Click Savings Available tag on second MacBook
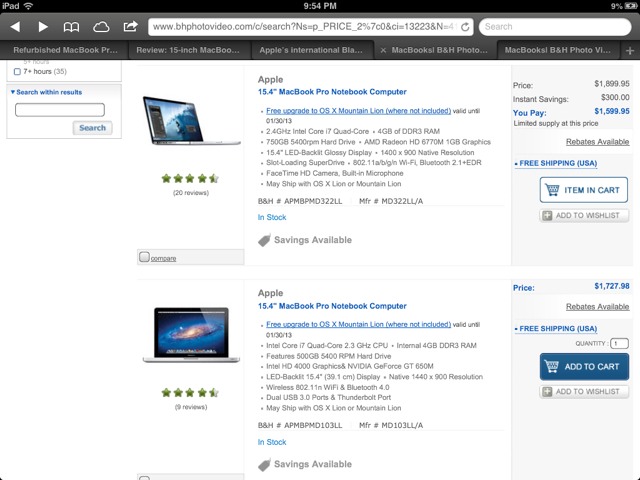This screenshot has height=480, width=640. coord(305,464)
